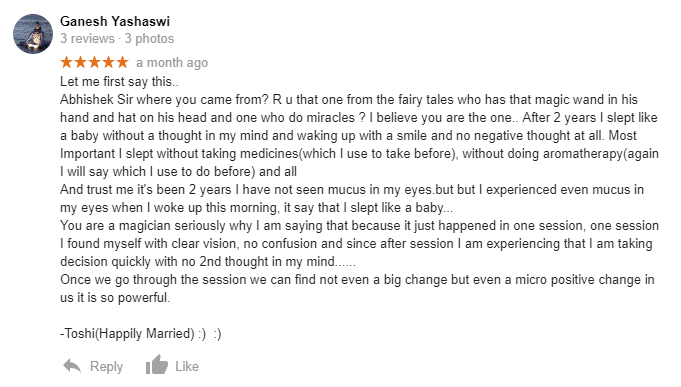Click the Like text label
Viewport: 681px width, 387px height.
[x=187, y=366]
